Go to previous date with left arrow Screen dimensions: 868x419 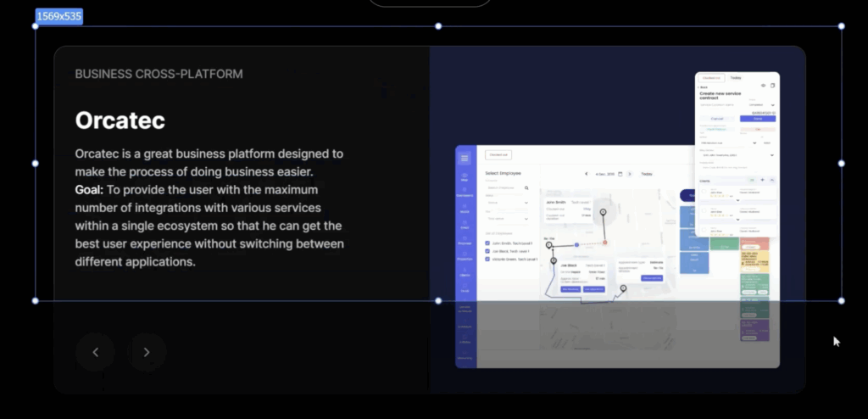pos(587,174)
